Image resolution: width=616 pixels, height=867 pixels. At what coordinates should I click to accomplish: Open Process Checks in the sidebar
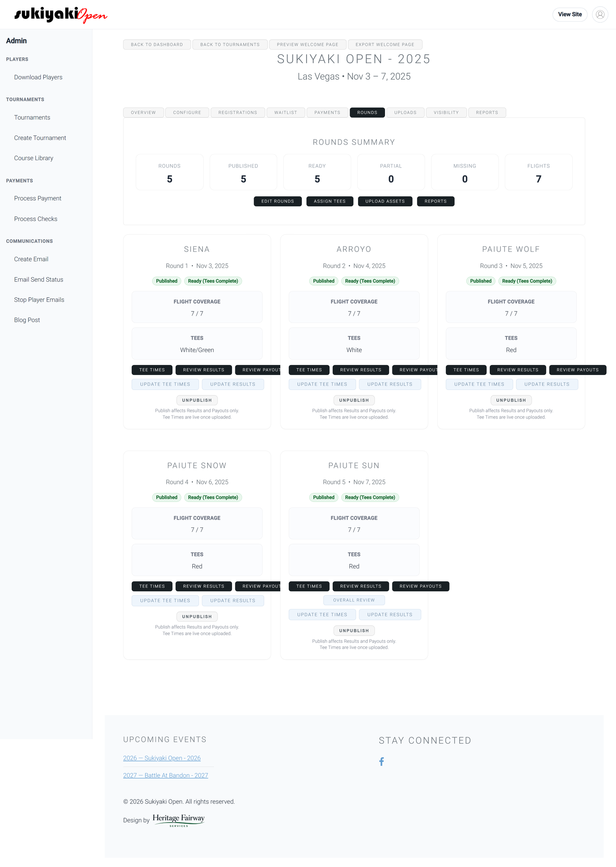[x=36, y=219]
